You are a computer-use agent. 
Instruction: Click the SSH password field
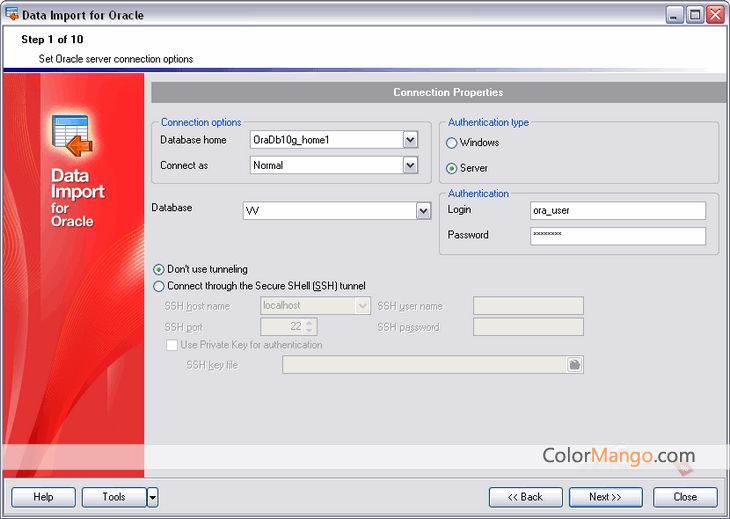tap(528, 327)
